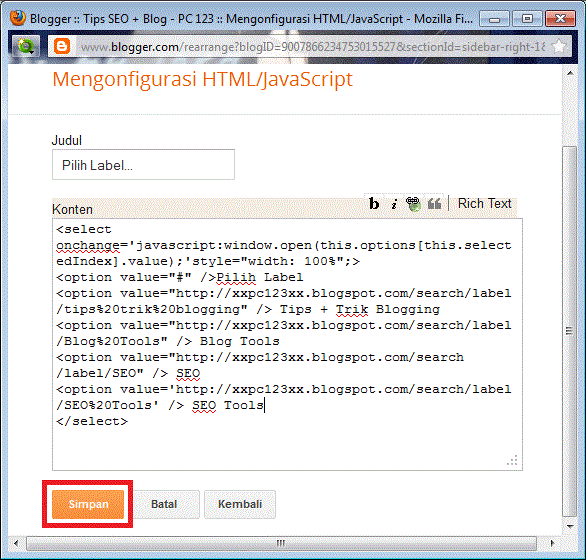Click the '</select>' closing tag text
Screen dimensions: 586x560
[92, 421]
